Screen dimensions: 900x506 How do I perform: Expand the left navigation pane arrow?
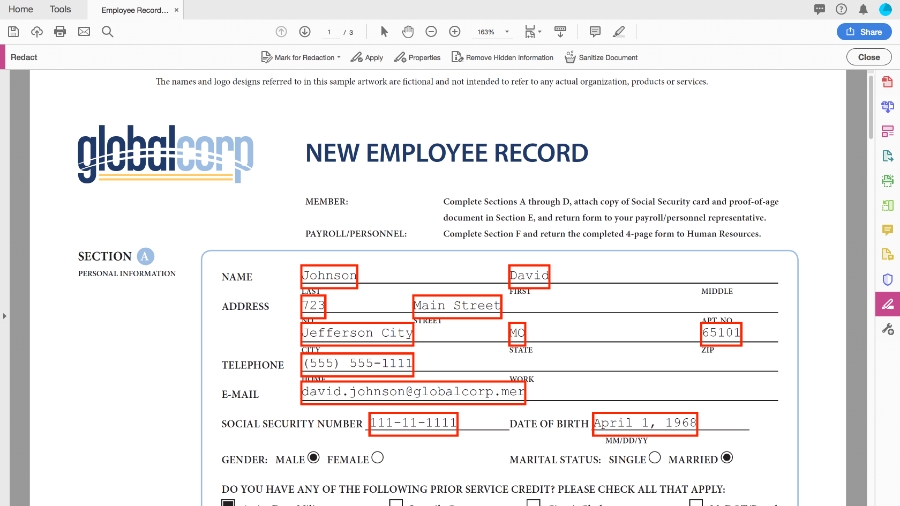(5, 316)
